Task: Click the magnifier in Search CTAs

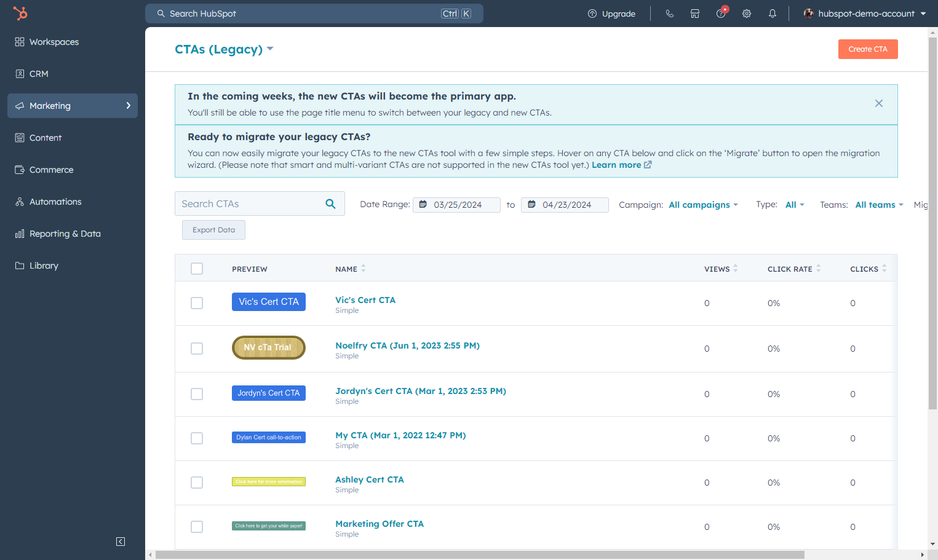Action: 330,203
